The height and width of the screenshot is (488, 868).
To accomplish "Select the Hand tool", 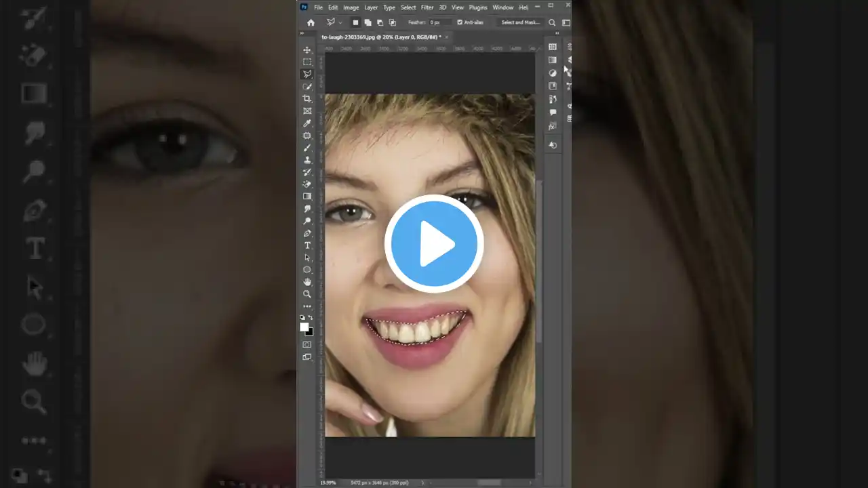I will (x=307, y=282).
